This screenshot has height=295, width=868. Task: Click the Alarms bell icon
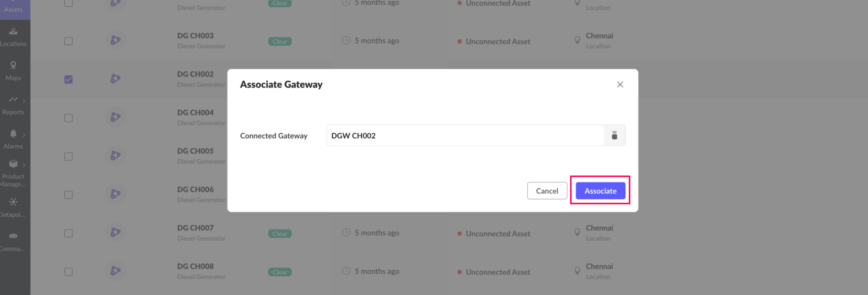(13, 134)
